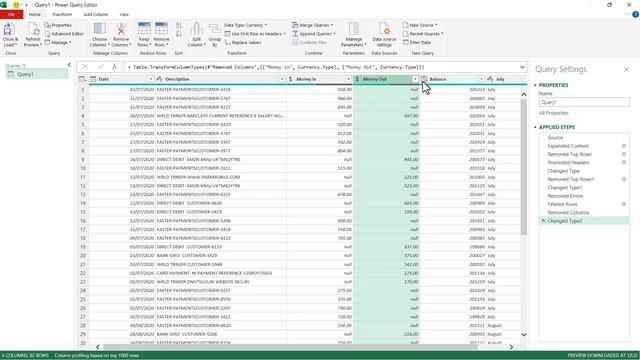Click the Choose Columns icon

click(100, 29)
